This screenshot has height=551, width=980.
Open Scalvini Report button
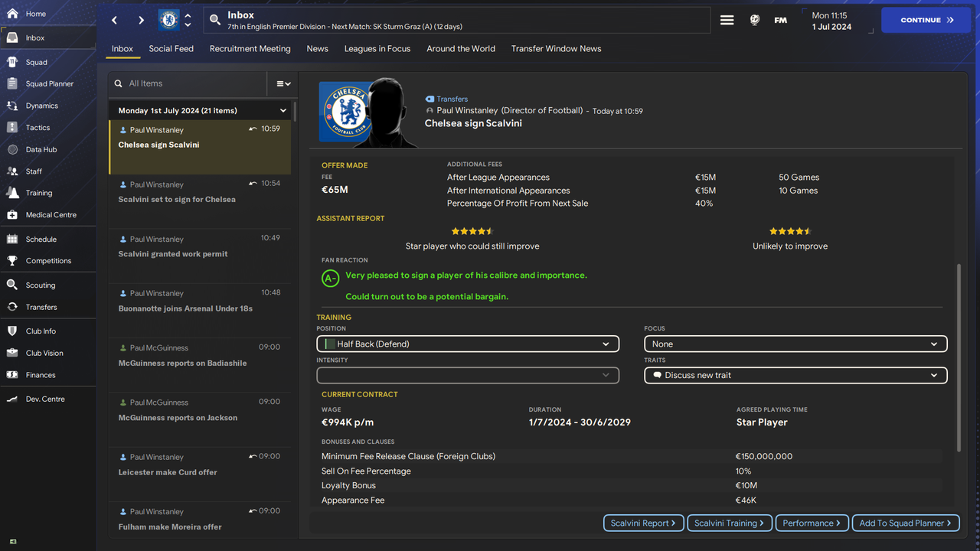[x=644, y=523]
